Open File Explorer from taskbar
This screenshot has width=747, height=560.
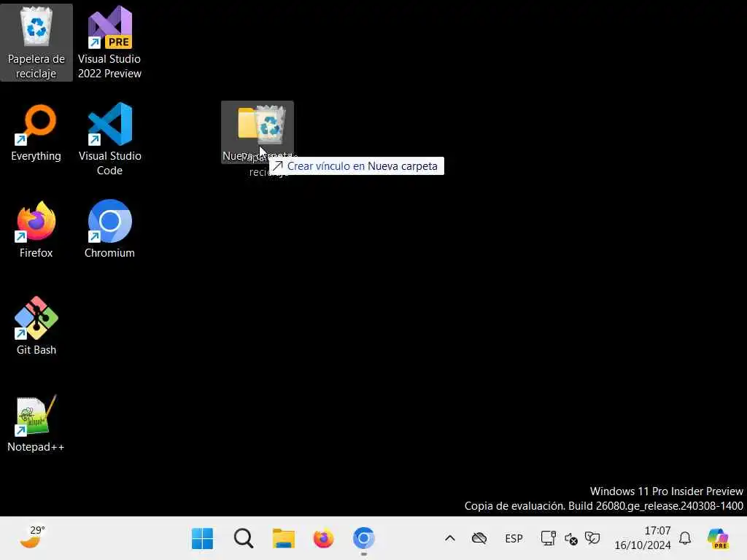pyautogui.click(x=284, y=539)
